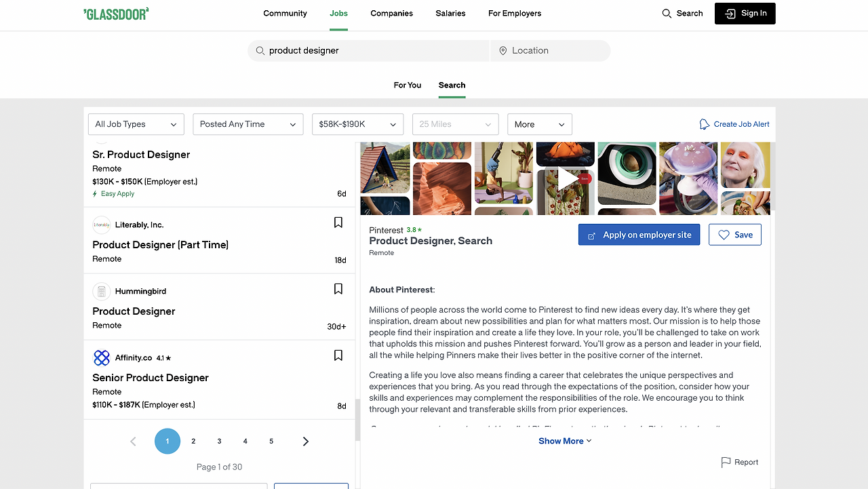Screen dimensions: 868x489
Task: Click the location pin icon
Action: pyautogui.click(x=503, y=51)
